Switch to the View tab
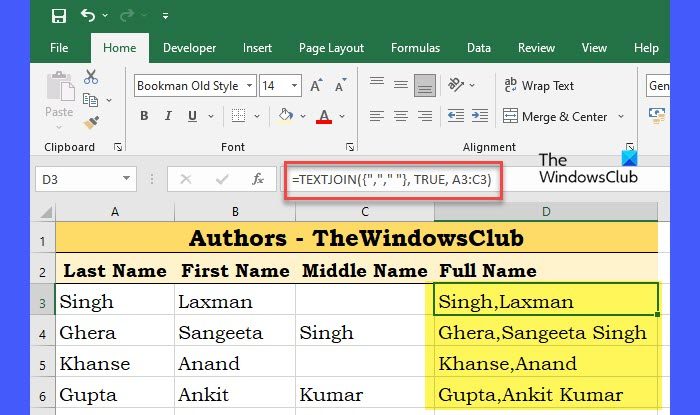 (594, 48)
